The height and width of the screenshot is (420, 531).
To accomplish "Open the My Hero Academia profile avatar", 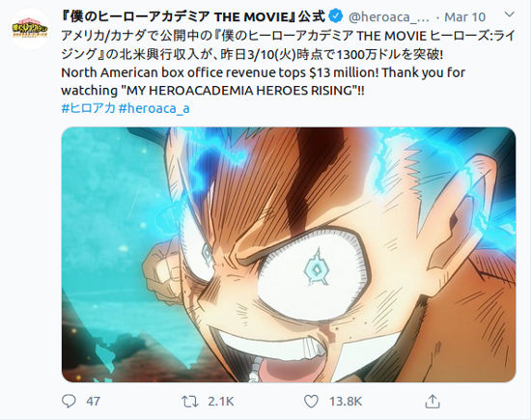I will pos(30,29).
